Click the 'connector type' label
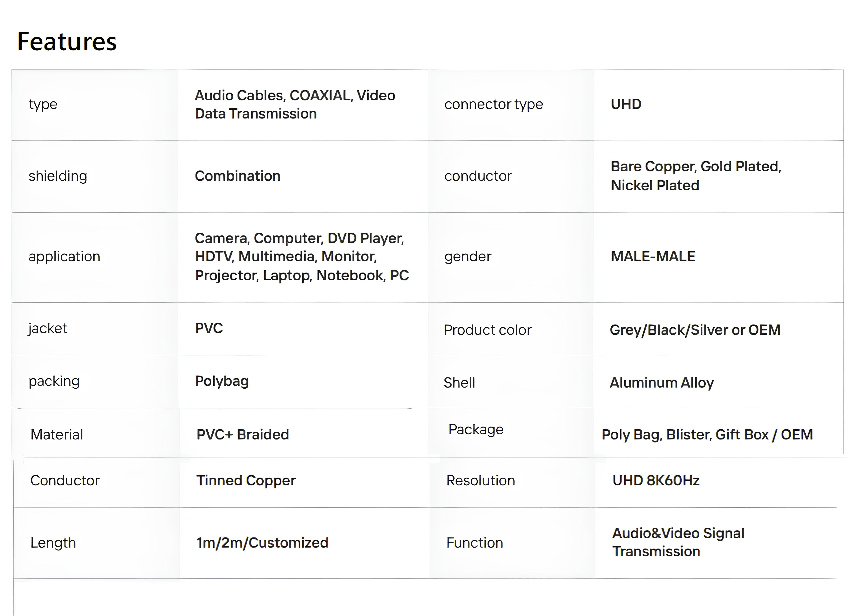Image resolution: width=850 pixels, height=616 pixels. [x=493, y=104]
